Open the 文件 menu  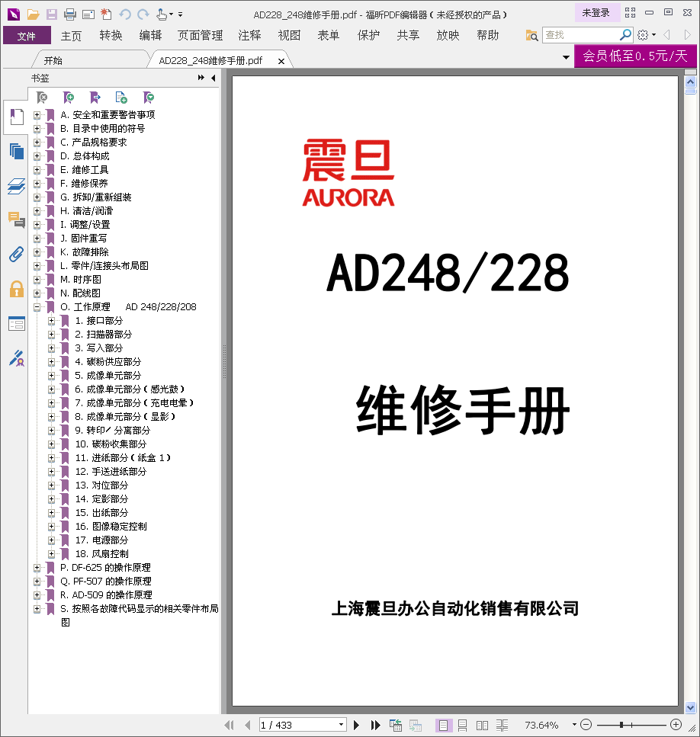27,35
